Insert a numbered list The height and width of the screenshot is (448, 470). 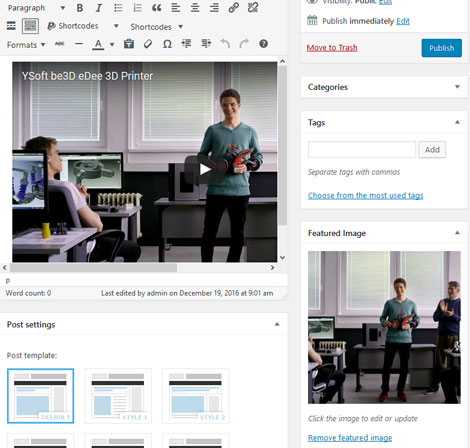(137, 8)
